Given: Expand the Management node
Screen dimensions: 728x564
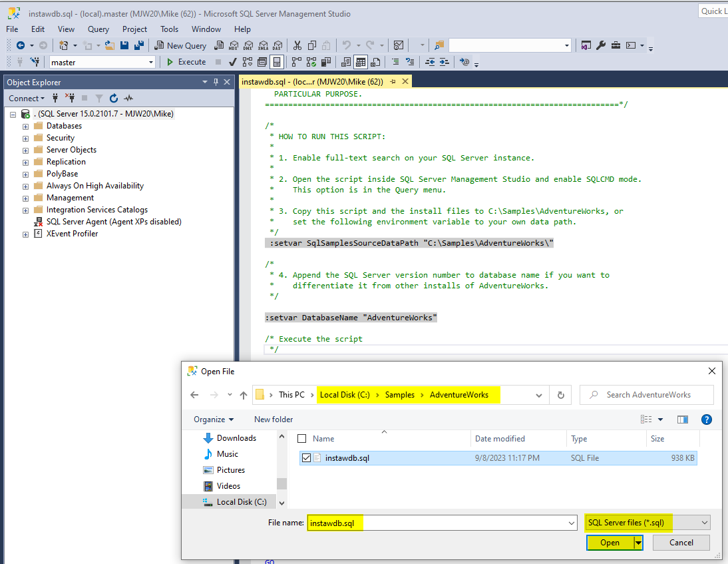Looking at the screenshot, I should 25,198.
